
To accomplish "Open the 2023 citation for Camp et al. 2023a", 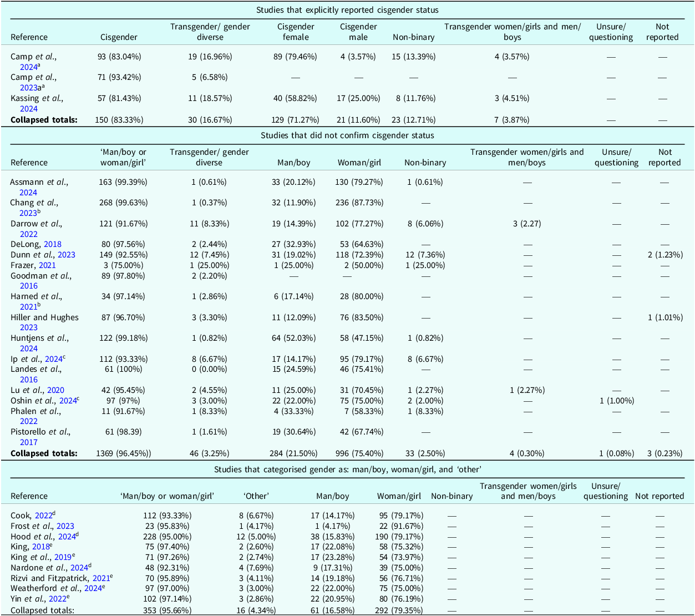I will point(29,88).
